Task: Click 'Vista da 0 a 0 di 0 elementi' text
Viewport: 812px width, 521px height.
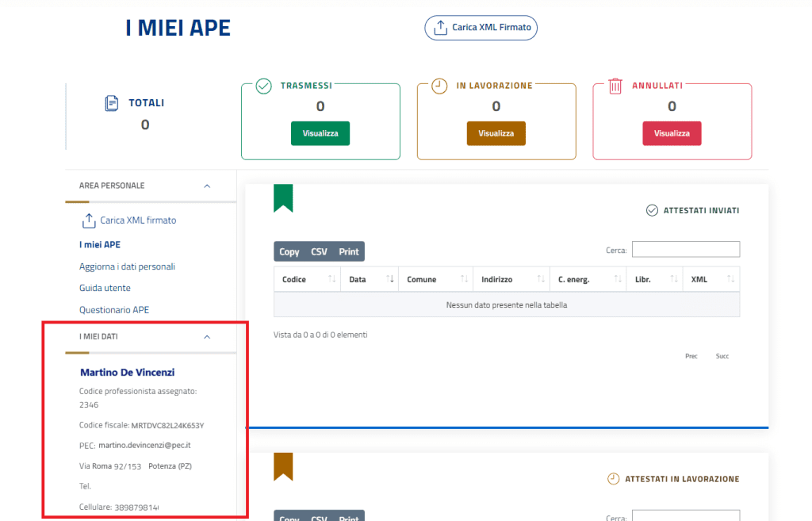Action: click(320, 335)
